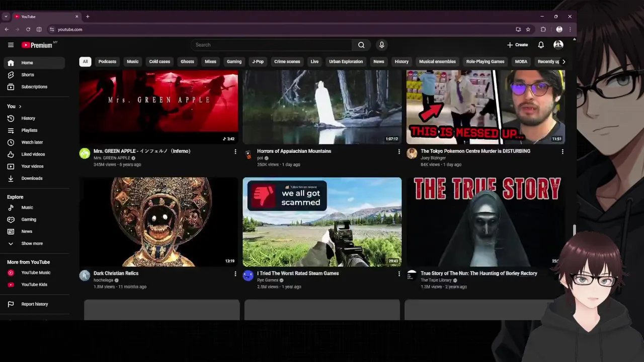Open YouTube Music link
The height and width of the screenshot is (362, 644).
[x=34, y=273]
